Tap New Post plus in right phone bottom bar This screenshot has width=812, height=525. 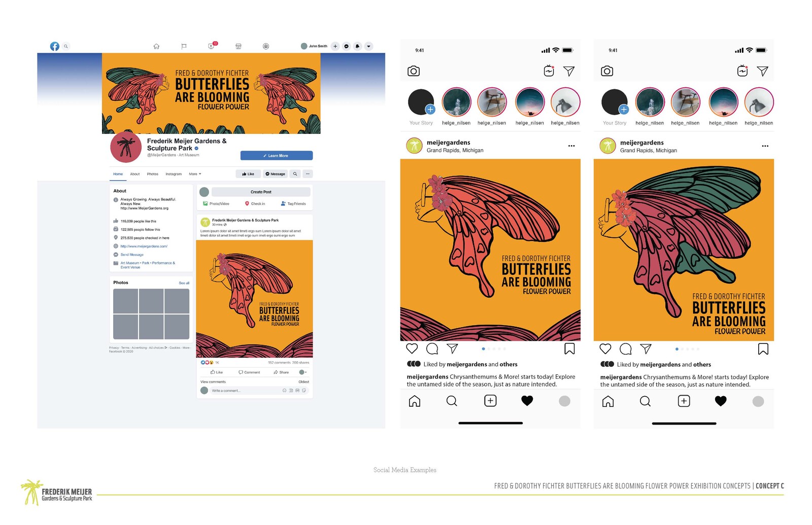(x=684, y=401)
